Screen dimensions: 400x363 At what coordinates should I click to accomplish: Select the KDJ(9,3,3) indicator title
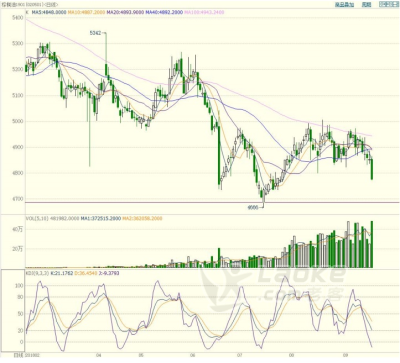point(37,273)
